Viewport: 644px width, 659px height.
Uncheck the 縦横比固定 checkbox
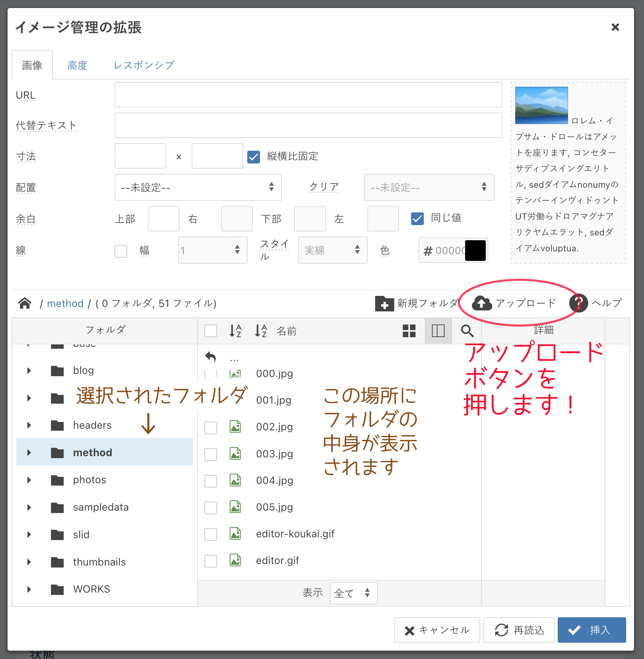tap(254, 157)
